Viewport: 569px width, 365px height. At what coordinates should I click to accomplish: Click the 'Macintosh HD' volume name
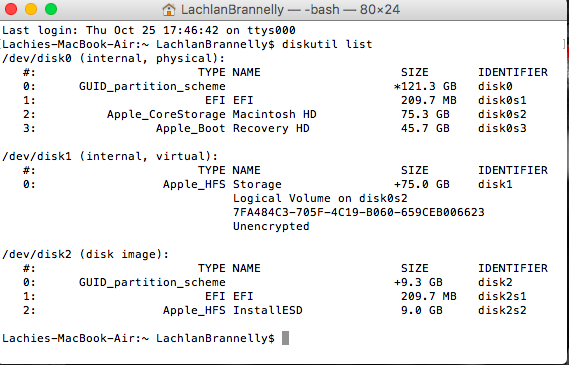coord(274,114)
